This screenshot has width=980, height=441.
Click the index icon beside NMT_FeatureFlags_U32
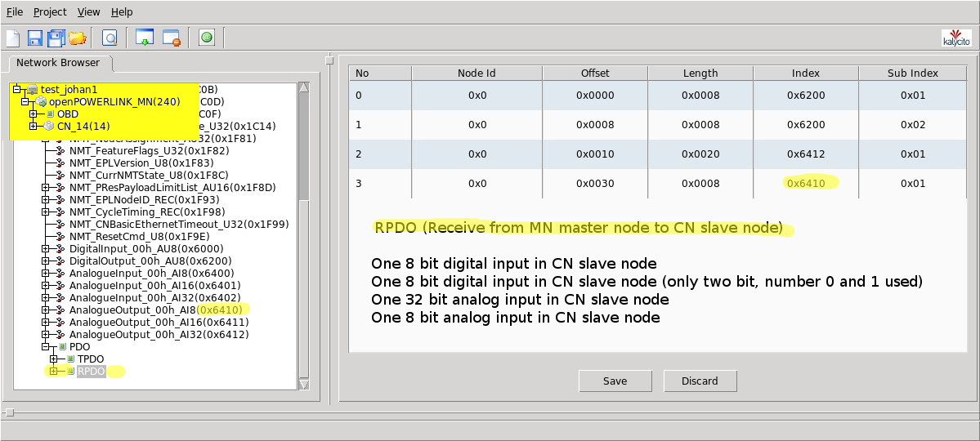(x=60, y=150)
